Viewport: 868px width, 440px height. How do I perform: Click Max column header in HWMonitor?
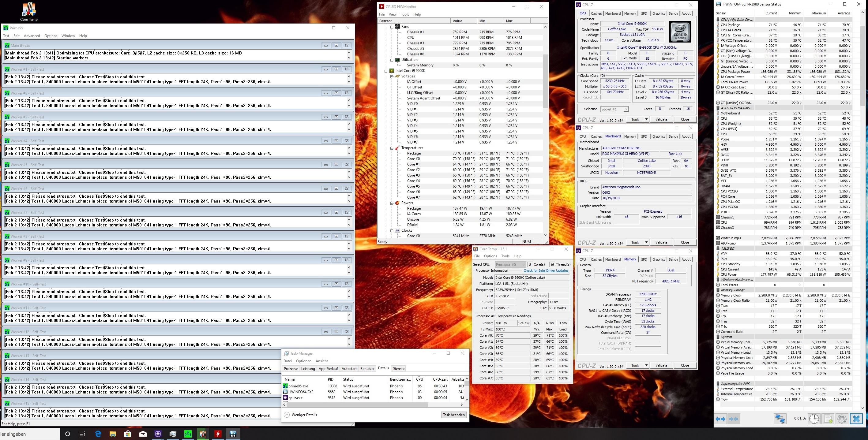coord(517,21)
